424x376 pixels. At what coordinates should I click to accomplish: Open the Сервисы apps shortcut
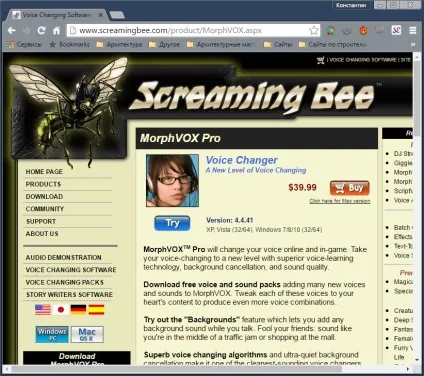click(24, 44)
